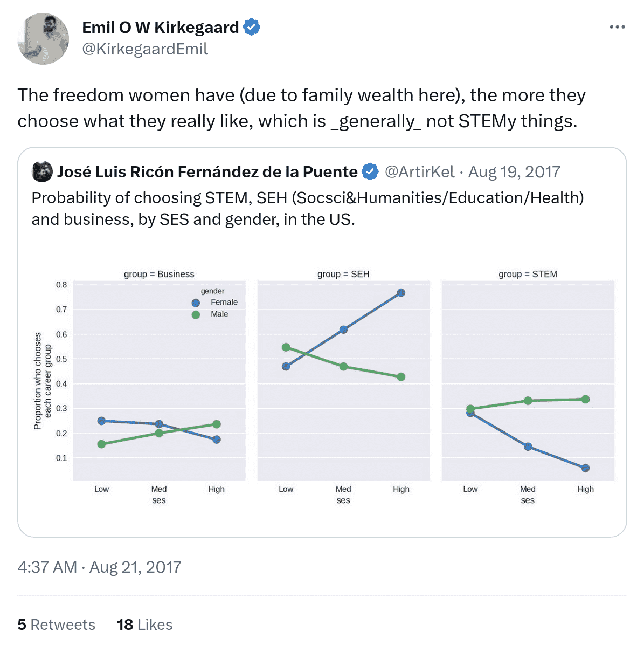This screenshot has height=645, width=644.
Task: Open the @KirkegaardEmil handle
Action: pyautogui.click(x=144, y=49)
